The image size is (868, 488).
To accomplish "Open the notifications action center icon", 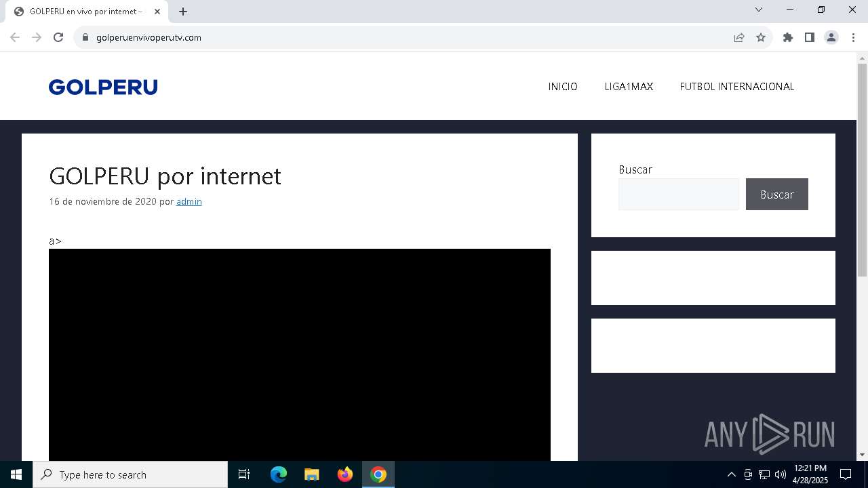I will click(x=846, y=474).
